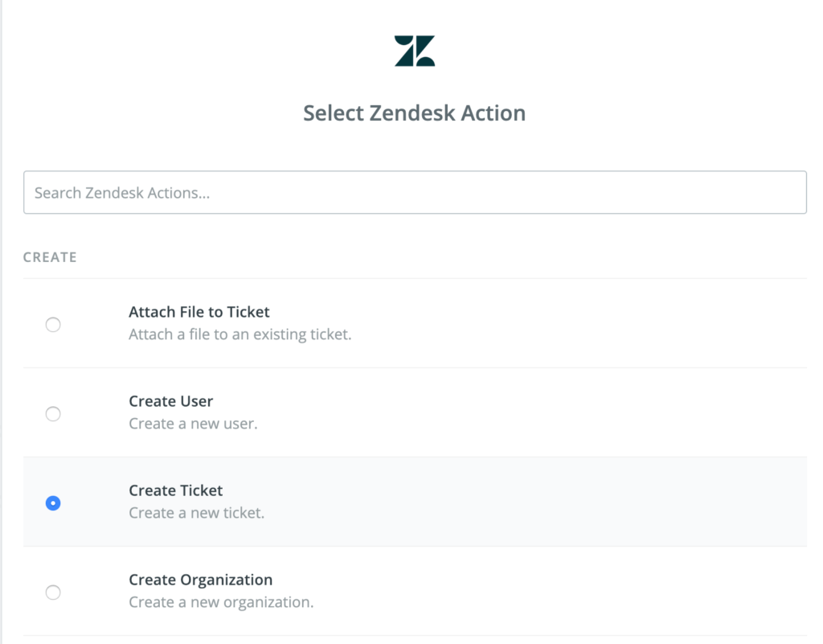Click the Search Zendesk Actions field
Viewport: 823px width, 644px height.
pyautogui.click(x=415, y=192)
